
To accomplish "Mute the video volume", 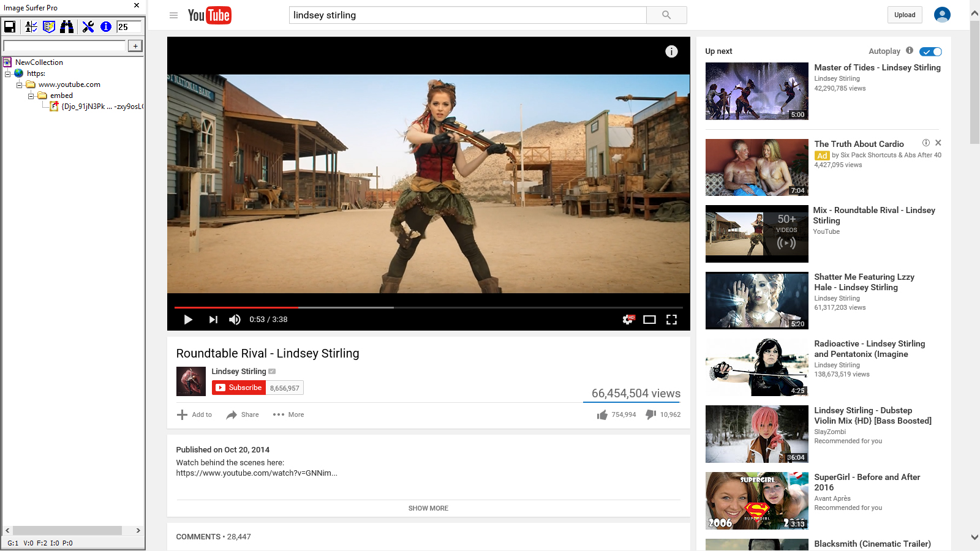I will coord(235,320).
